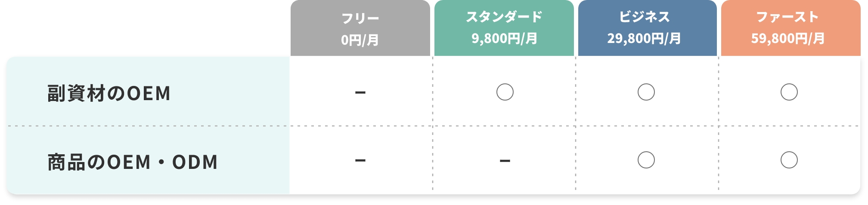This screenshot has height=205, width=868.
Task: Click the 9,800円/月 price text
Action: pyautogui.click(x=504, y=39)
